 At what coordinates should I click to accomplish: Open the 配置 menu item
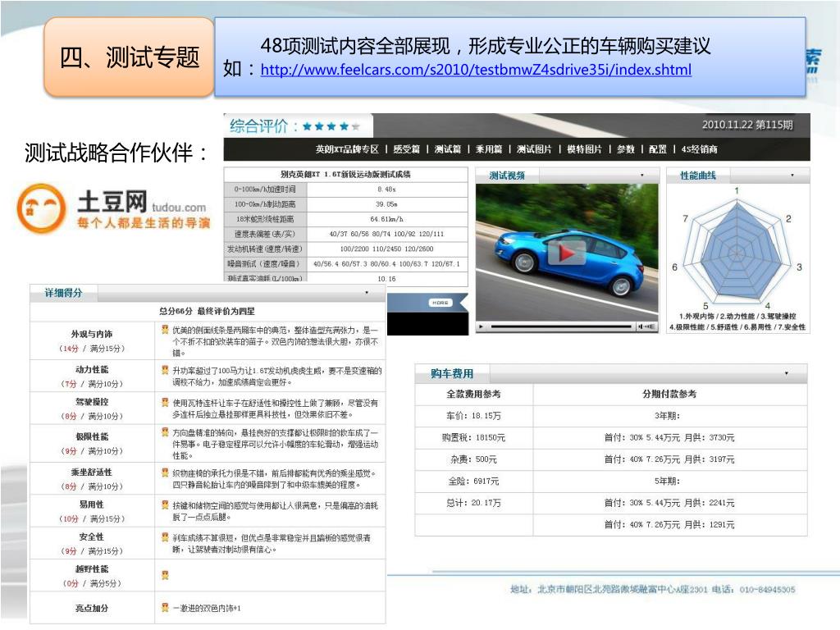coord(658,149)
